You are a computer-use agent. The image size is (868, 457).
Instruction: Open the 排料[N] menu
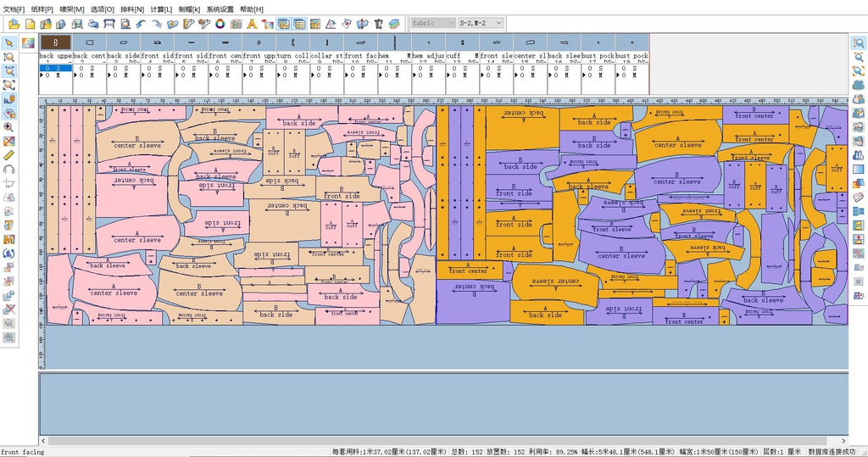coord(133,8)
